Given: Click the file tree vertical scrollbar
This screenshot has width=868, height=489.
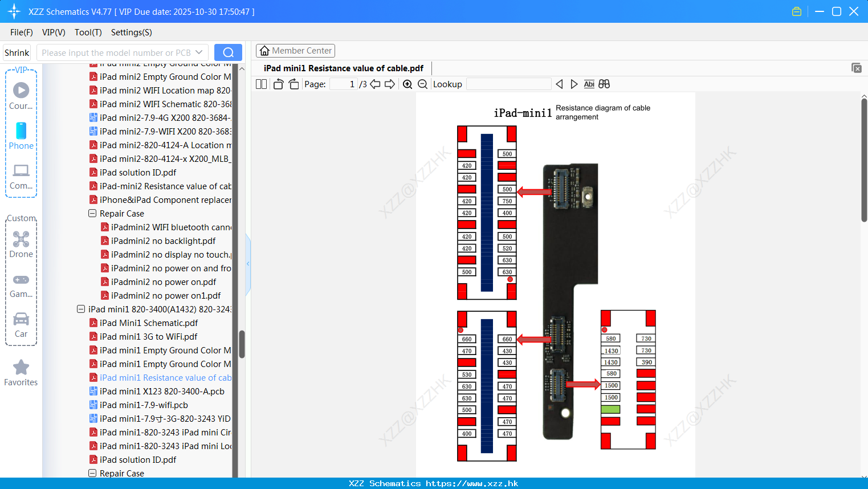Looking at the screenshot, I should point(242,344).
